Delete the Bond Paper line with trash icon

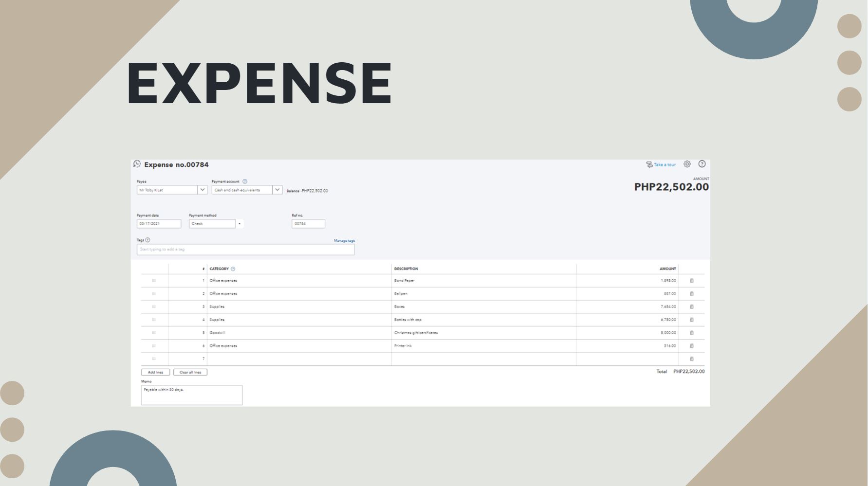click(x=692, y=281)
